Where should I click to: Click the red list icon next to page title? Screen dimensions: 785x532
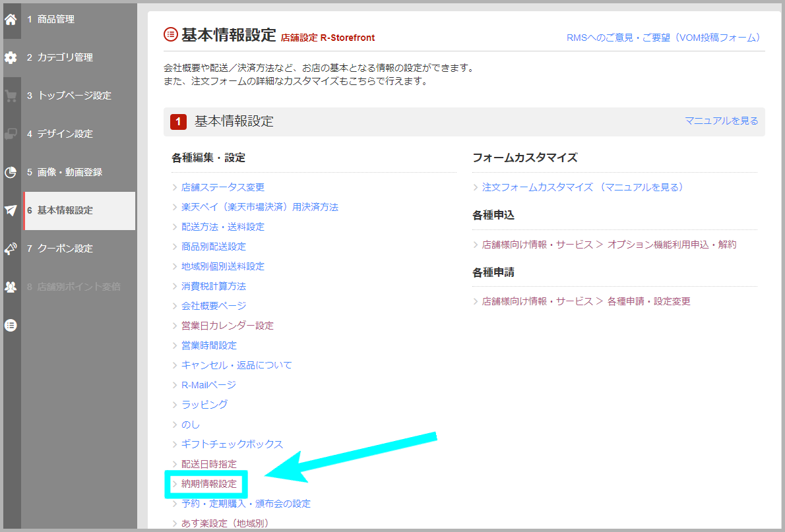pos(171,34)
